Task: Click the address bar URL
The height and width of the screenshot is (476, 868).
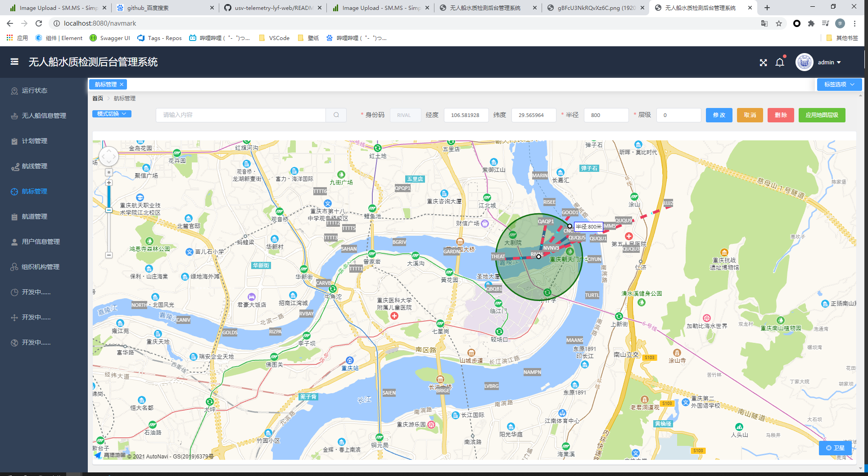Action: pyautogui.click(x=100, y=23)
